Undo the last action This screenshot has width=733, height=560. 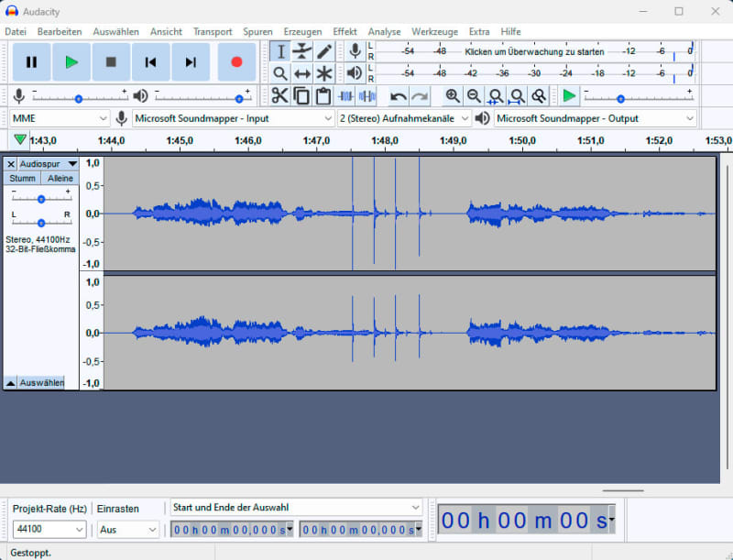click(399, 96)
